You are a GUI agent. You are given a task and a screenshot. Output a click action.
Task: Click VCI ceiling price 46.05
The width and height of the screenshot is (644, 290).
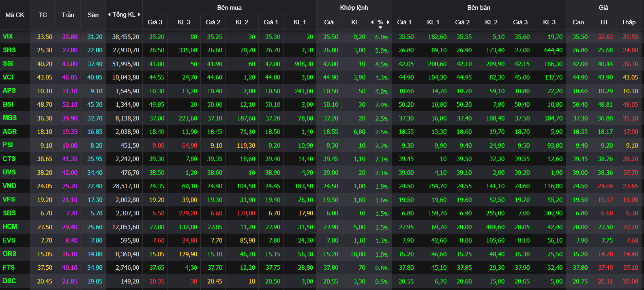point(70,77)
